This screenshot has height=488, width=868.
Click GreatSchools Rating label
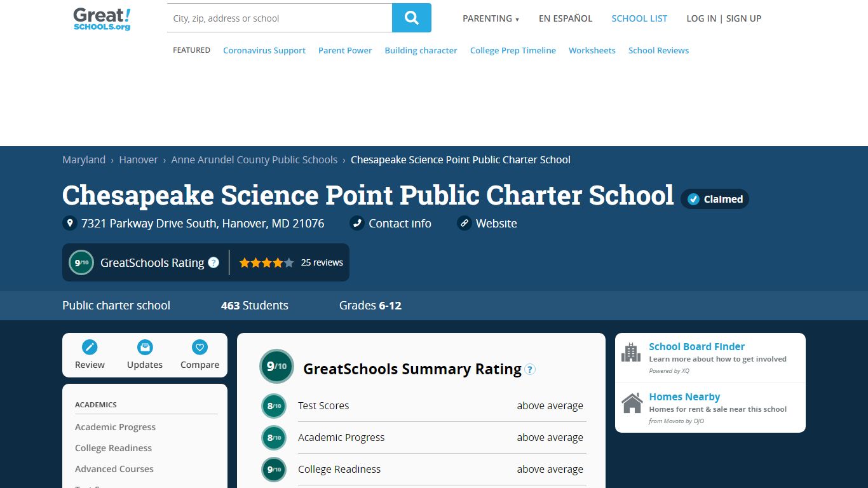point(153,262)
